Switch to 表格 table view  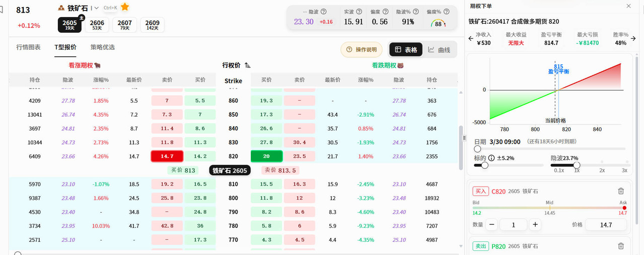[x=406, y=49]
